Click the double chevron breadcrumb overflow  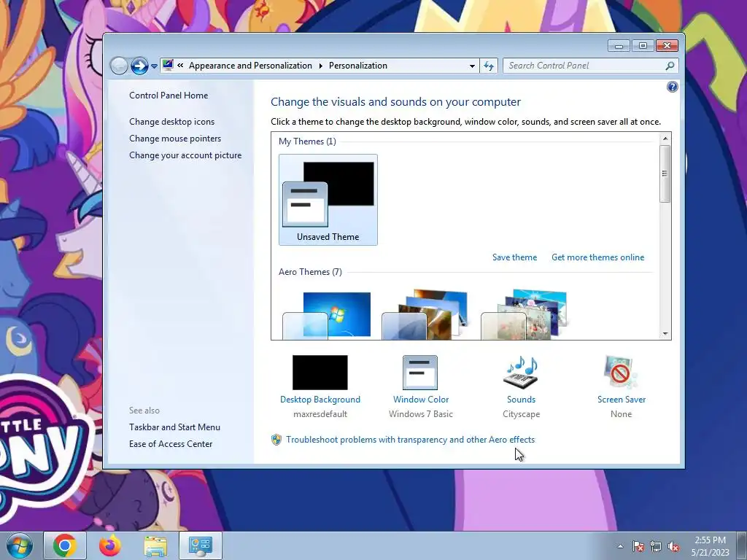[181, 65]
